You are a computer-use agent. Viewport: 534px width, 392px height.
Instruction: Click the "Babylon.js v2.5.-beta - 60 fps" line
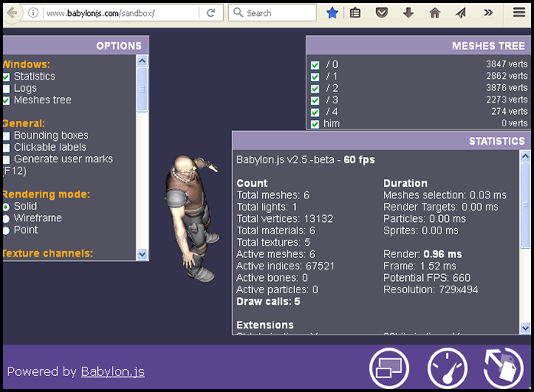[306, 159]
